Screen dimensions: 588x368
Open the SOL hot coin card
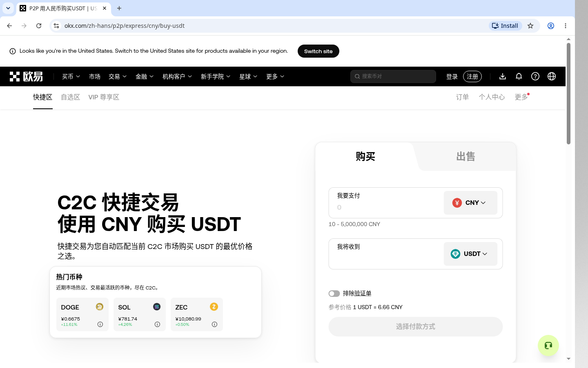(139, 314)
